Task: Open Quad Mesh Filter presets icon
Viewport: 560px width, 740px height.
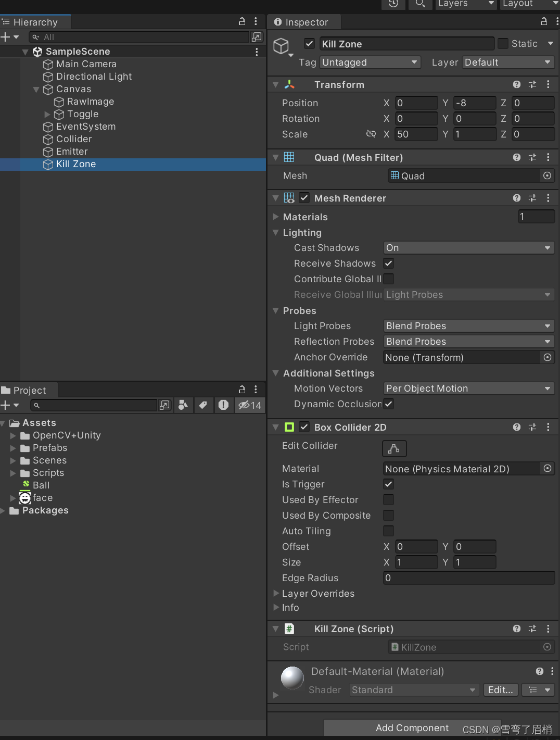Action: [532, 157]
